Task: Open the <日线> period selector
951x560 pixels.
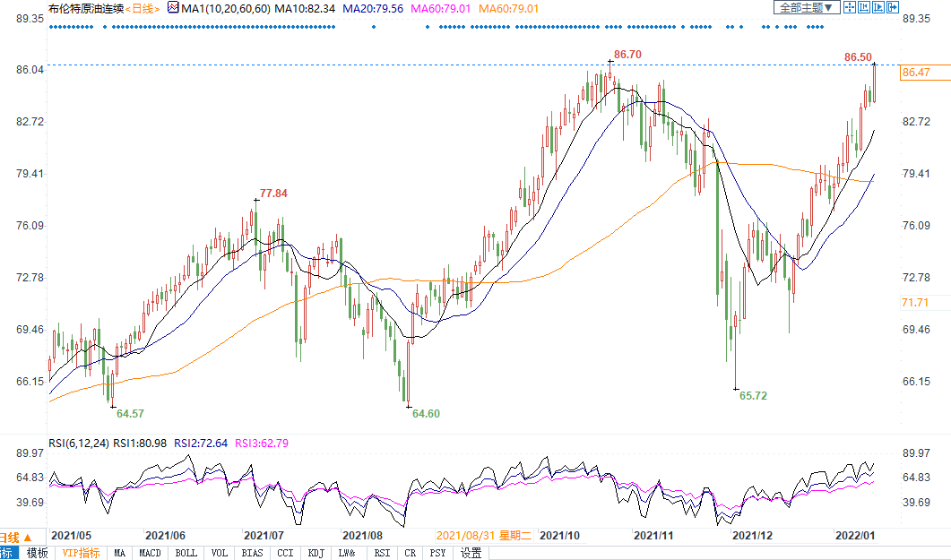Action: coord(143,8)
